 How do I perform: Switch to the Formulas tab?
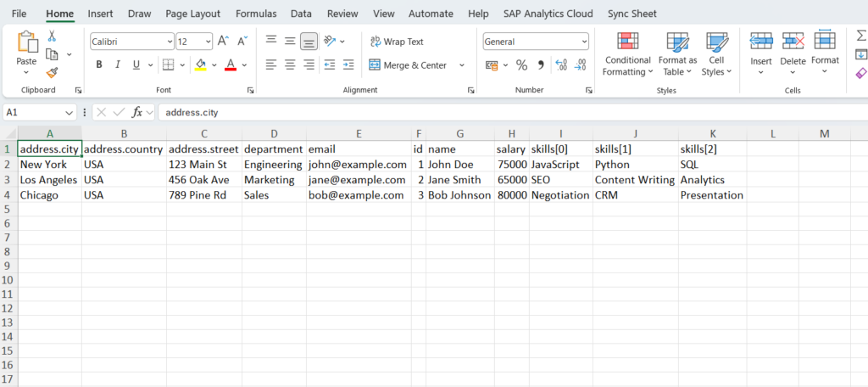256,14
